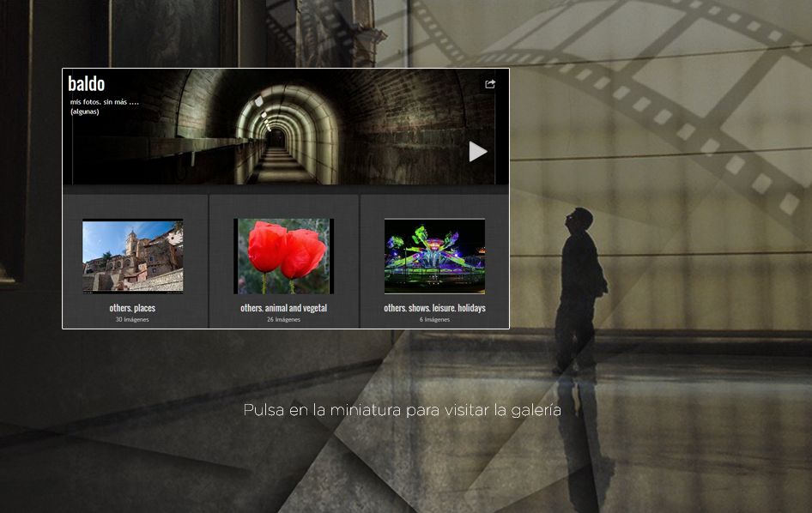Click the '30 imágenes' count text

coord(132,319)
